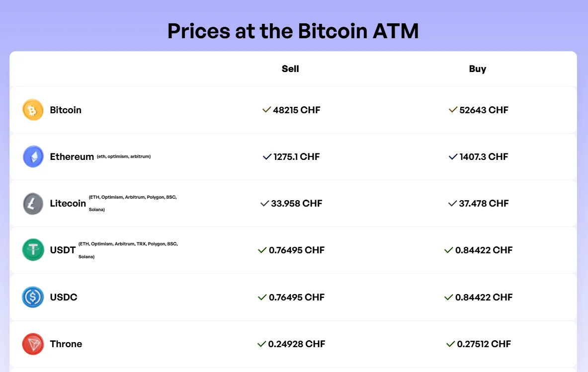The image size is (588, 372).
Task: Select the Buy column header
Action: pyautogui.click(x=477, y=69)
